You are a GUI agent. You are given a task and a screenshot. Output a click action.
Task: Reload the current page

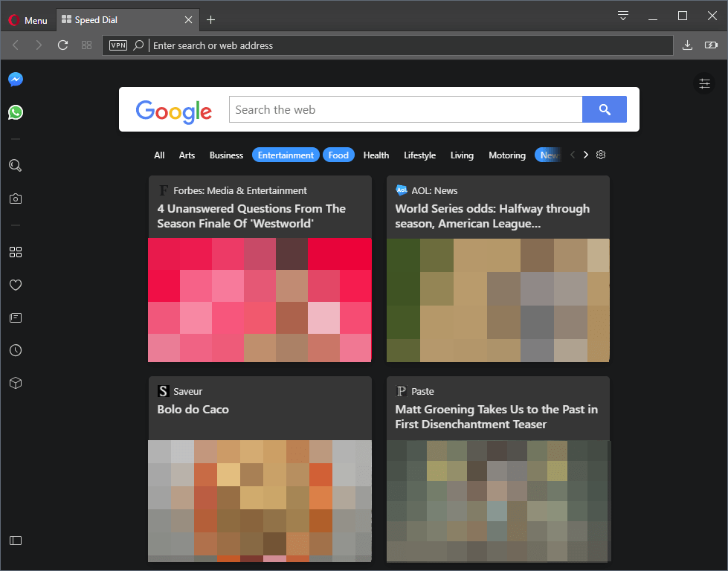click(x=62, y=45)
